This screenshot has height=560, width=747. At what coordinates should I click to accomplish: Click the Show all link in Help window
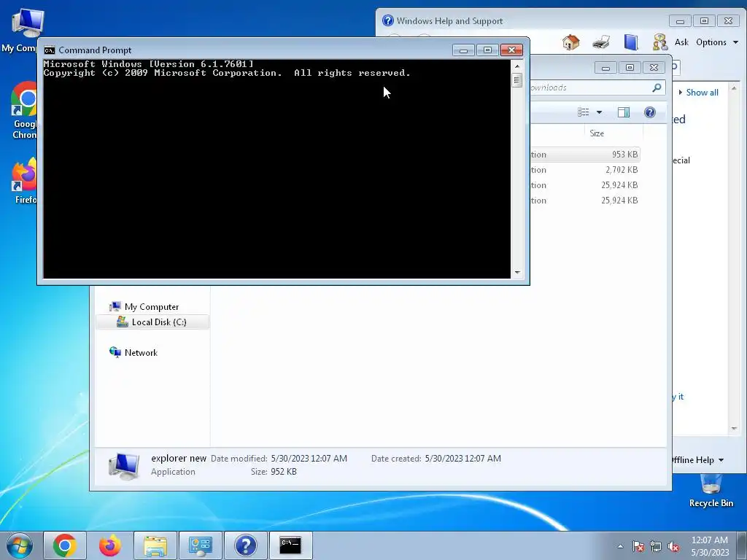(x=702, y=93)
